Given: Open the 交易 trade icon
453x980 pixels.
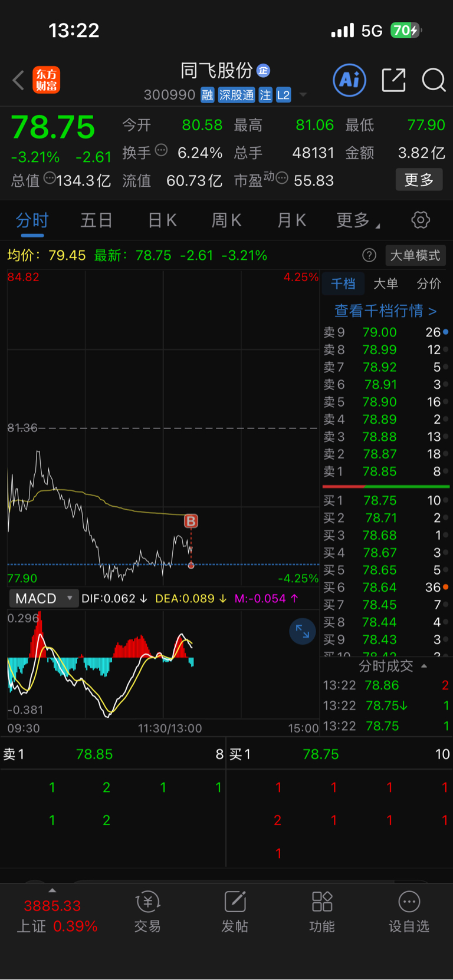Looking at the screenshot, I should pos(147,912).
